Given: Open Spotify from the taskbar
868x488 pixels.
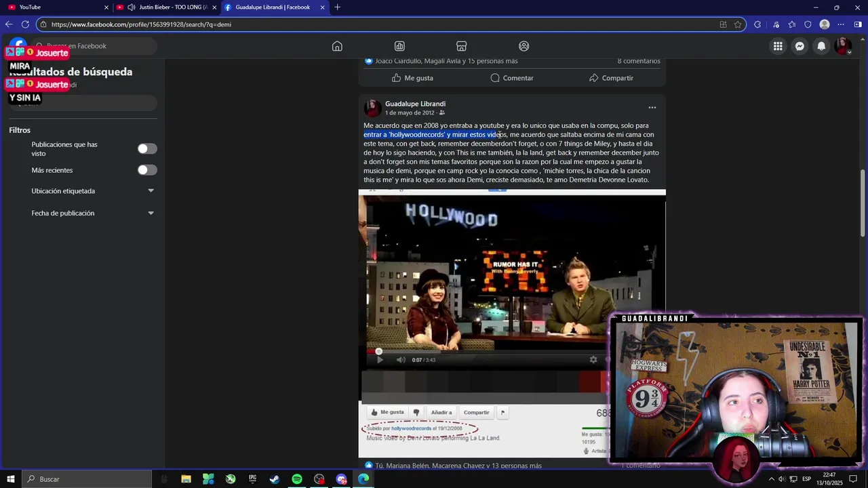Looking at the screenshot, I should (297, 479).
